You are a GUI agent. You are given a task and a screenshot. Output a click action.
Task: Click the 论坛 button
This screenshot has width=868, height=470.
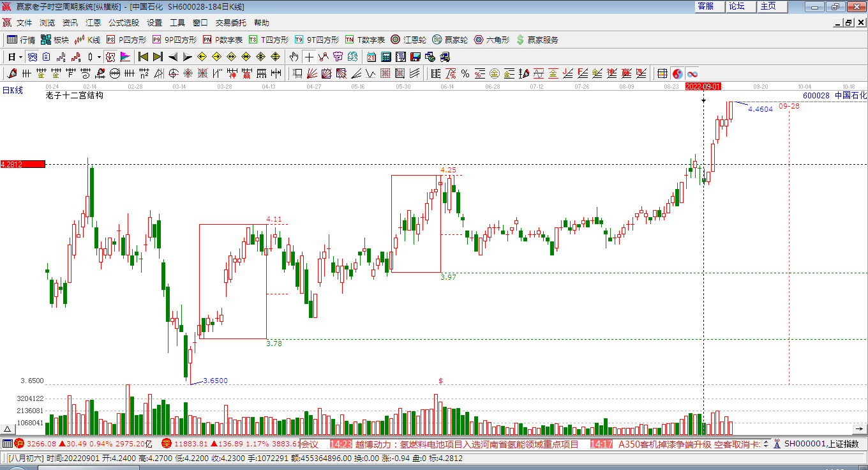[x=741, y=6]
